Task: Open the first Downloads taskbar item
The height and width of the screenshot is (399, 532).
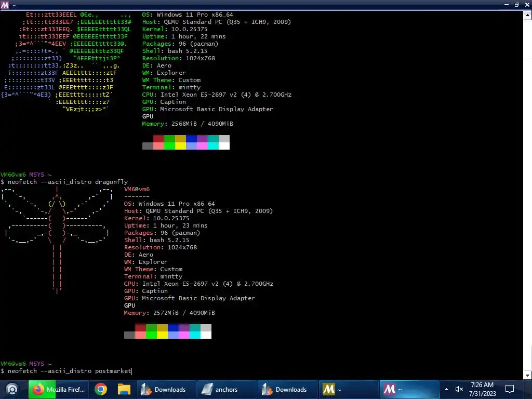Action: [167, 390]
